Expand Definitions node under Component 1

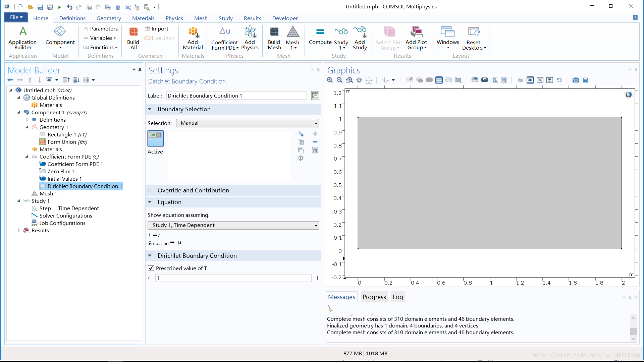[x=28, y=120]
